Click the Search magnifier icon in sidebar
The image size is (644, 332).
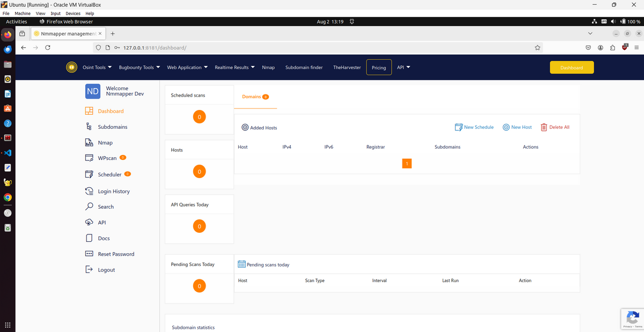[89, 206]
